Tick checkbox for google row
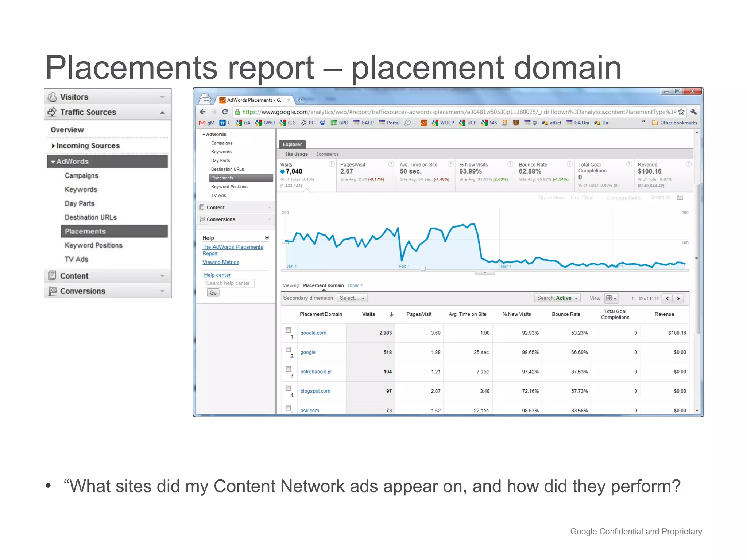The height and width of the screenshot is (560, 747). (288, 349)
